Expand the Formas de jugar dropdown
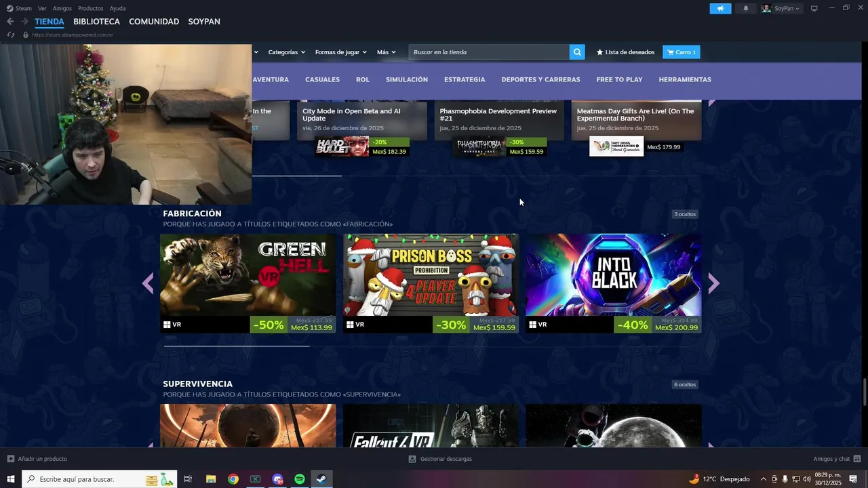 (x=341, y=52)
